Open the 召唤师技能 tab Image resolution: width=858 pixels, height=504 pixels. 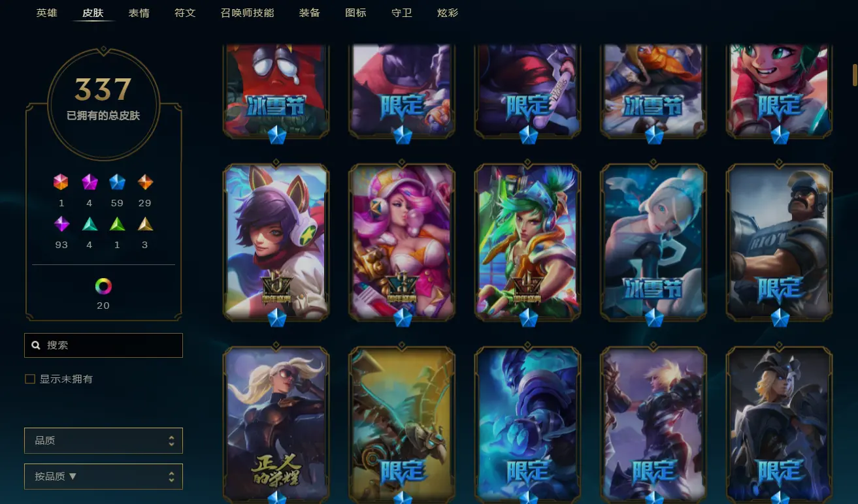pos(247,12)
